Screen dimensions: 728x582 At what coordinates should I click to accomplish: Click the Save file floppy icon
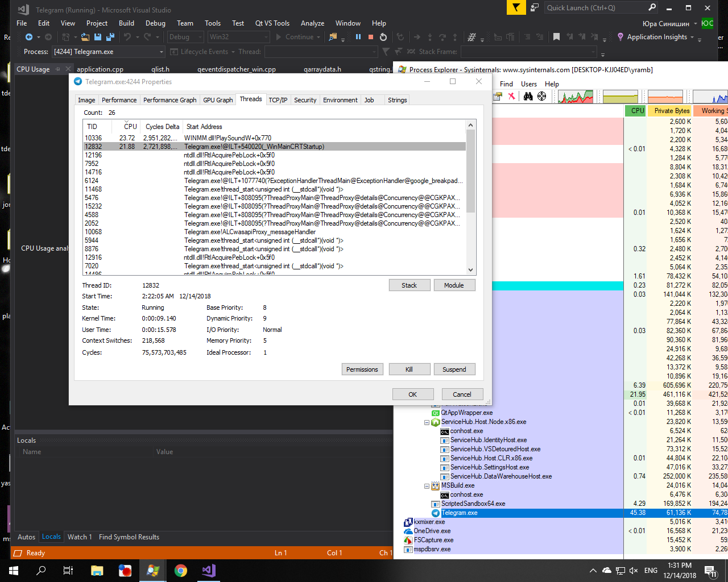pyautogui.click(x=98, y=37)
